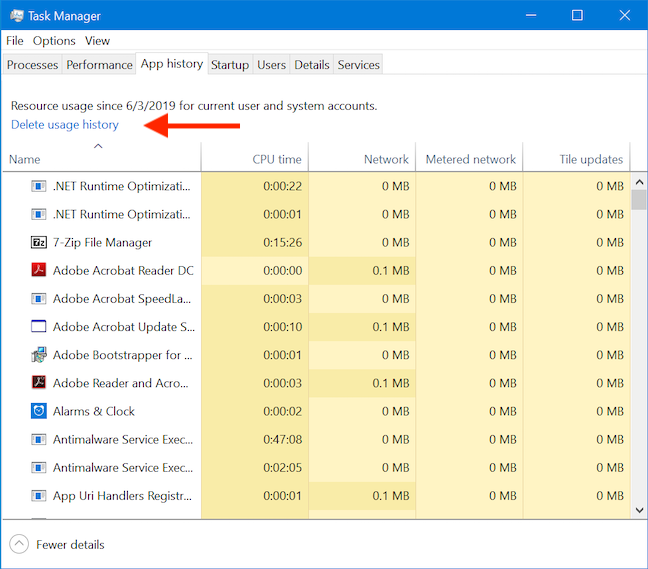Click the Adobe Acrobat SpeedLauncher icon
Screen dimensions: 648x569
point(38,299)
